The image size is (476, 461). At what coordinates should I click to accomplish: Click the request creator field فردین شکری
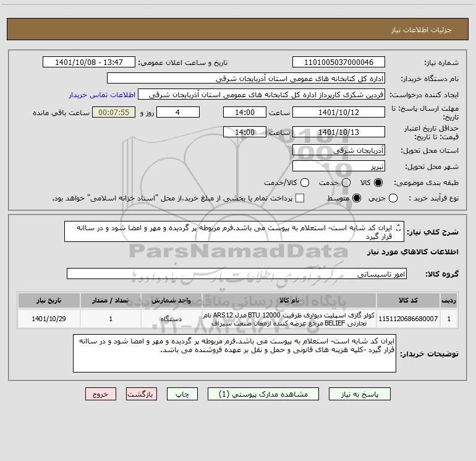click(x=261, y=95)
